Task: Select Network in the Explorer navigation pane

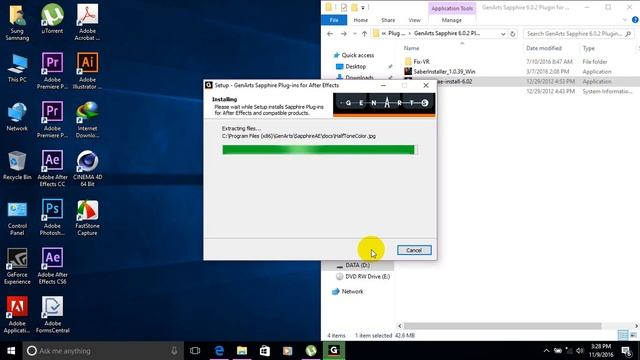Action: click(x=352, y=292)
